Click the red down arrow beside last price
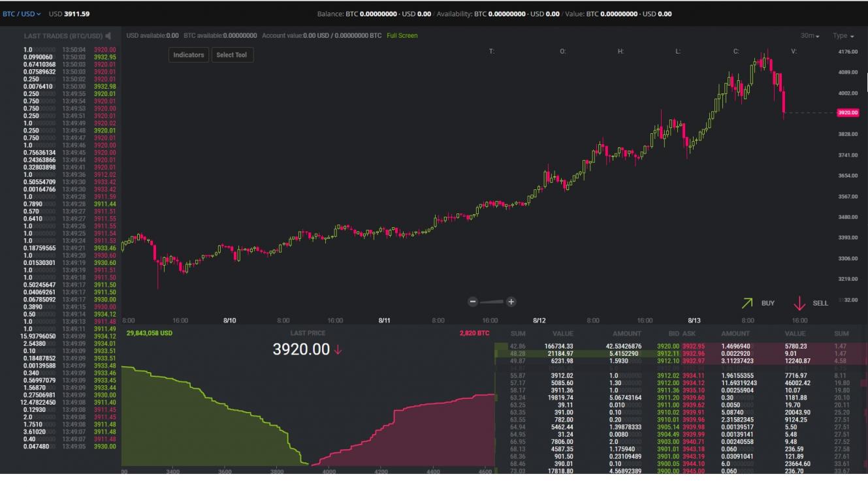 (338, 351)
